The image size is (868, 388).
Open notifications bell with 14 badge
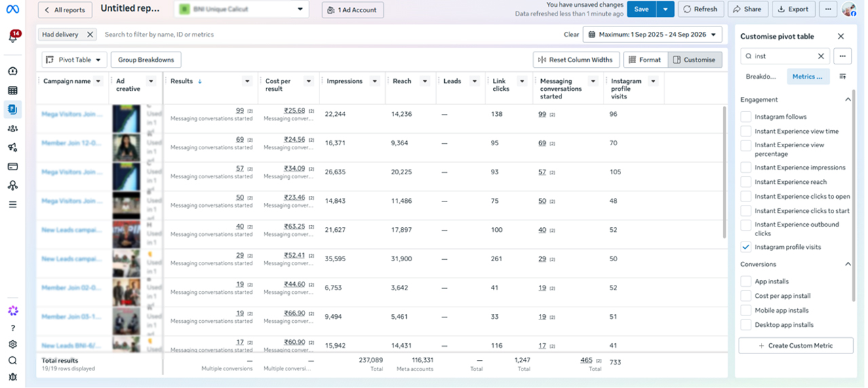12,38
